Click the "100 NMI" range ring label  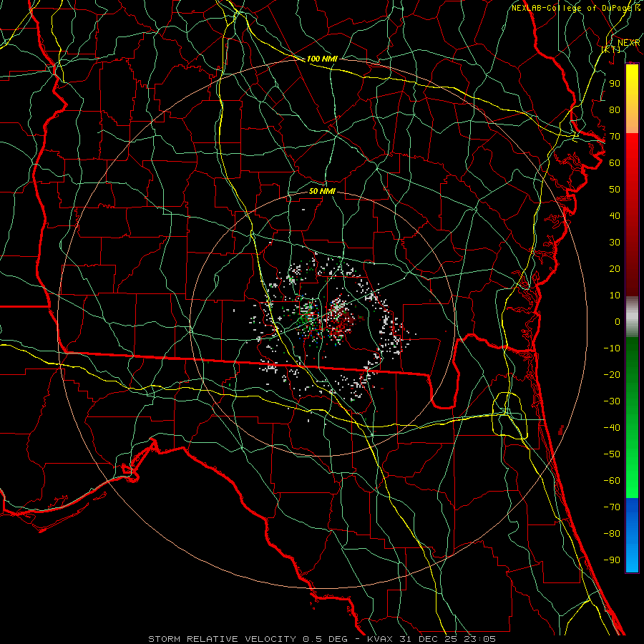point(322,59)
